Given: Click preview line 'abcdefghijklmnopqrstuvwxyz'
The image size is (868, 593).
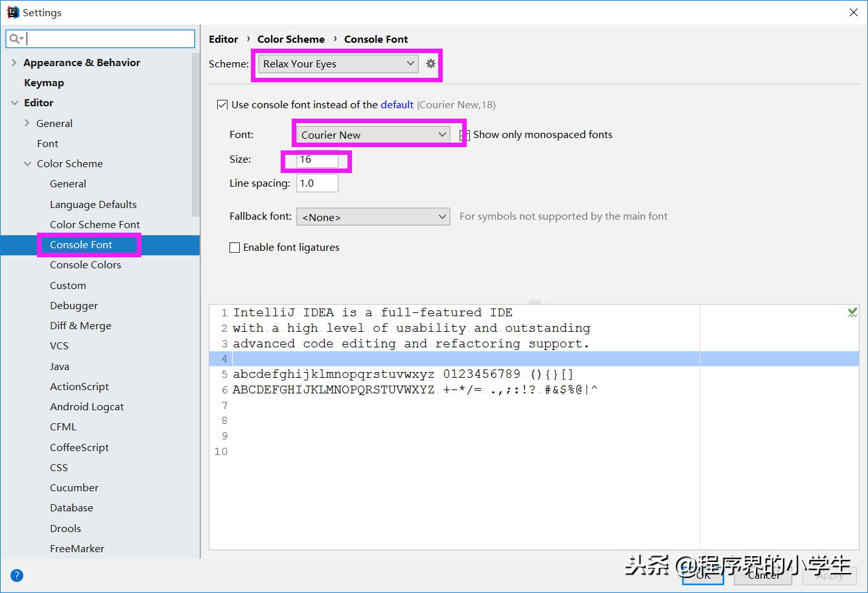Looking at the screenshot, I should point(403,375).
